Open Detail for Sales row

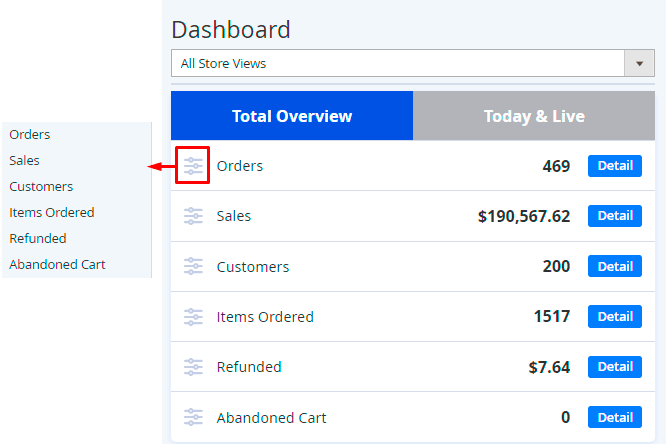pyautogui.click(x=614, y=216)
